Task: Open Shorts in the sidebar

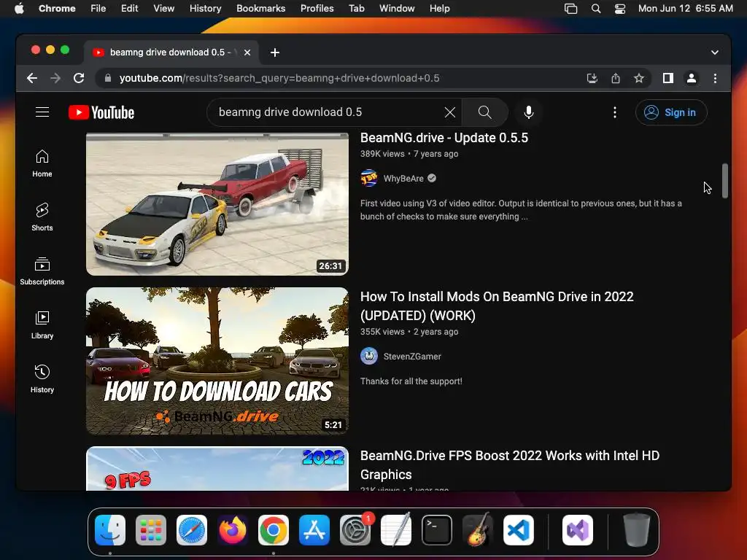Action: [42, 217]
